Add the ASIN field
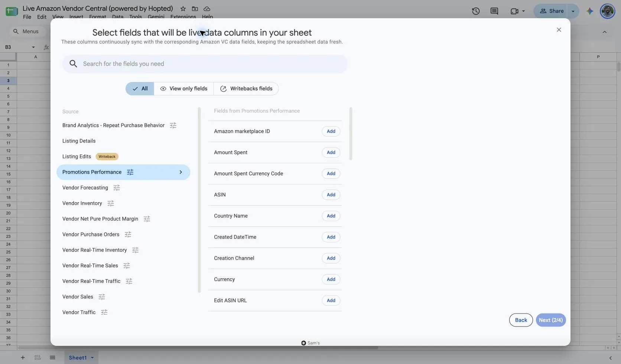Image resolution: width=621 pixels, height=364 pixels. (x=331, y=195)
